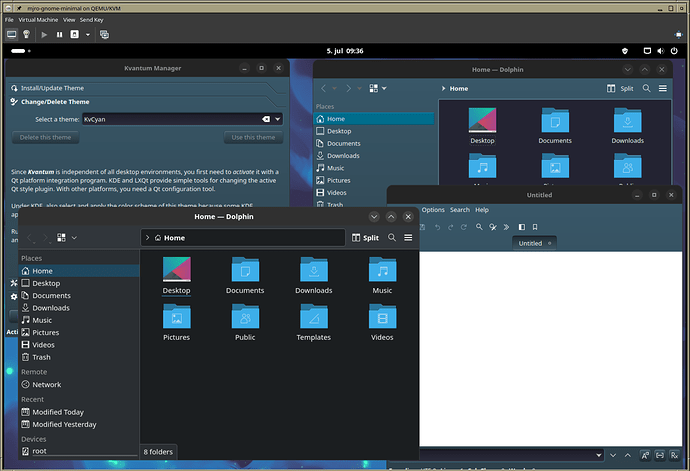Screen dimensions: 690x471
Task: Toggle Split view in front Dolphin window
Action: 365,238
